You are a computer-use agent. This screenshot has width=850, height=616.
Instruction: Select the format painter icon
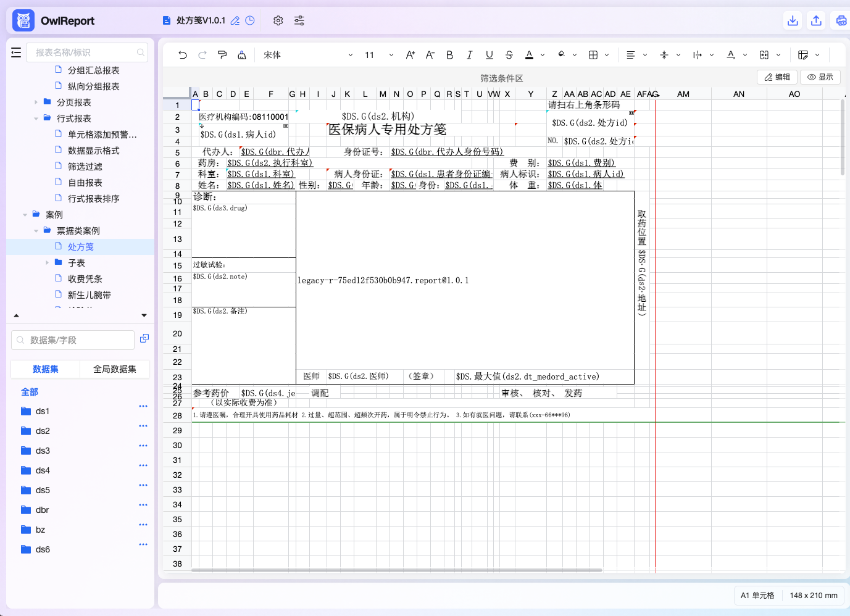[222, 55]
